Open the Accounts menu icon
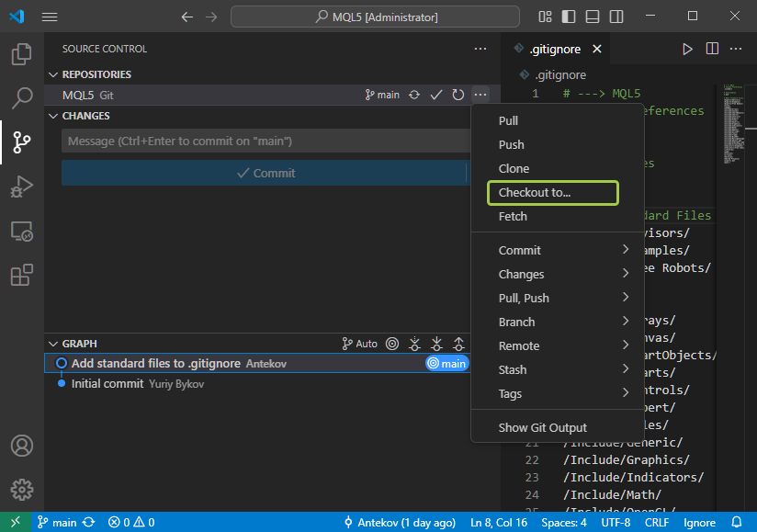This screenshot has width=757, height=532. [x=22, y=446]
